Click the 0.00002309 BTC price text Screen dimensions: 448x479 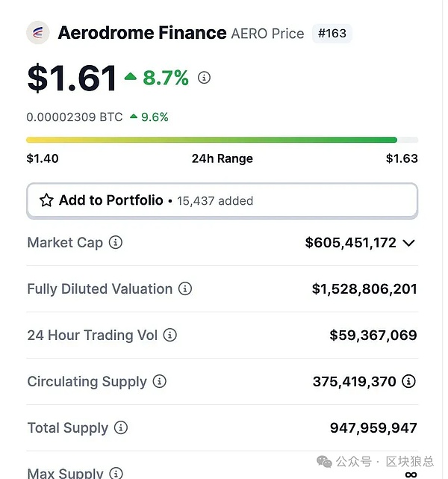click(74, 117)
